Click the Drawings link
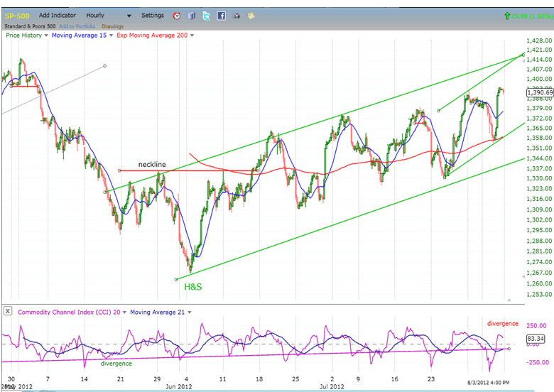Screen dimensions: 554x392 [x=112, y=26]
